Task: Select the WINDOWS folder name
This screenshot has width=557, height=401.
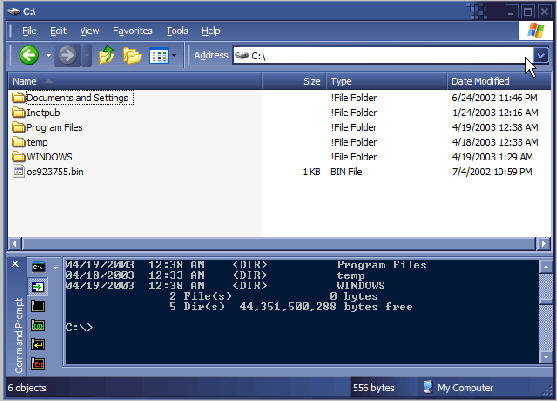Action: pyautogui.click(x=49, y=157)
